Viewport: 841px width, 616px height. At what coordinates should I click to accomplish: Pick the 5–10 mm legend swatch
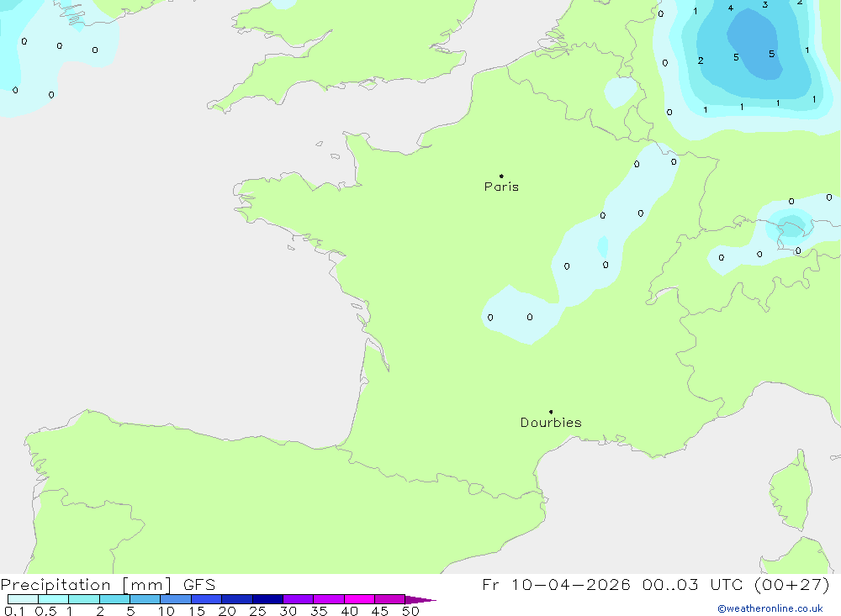point(145,599)
